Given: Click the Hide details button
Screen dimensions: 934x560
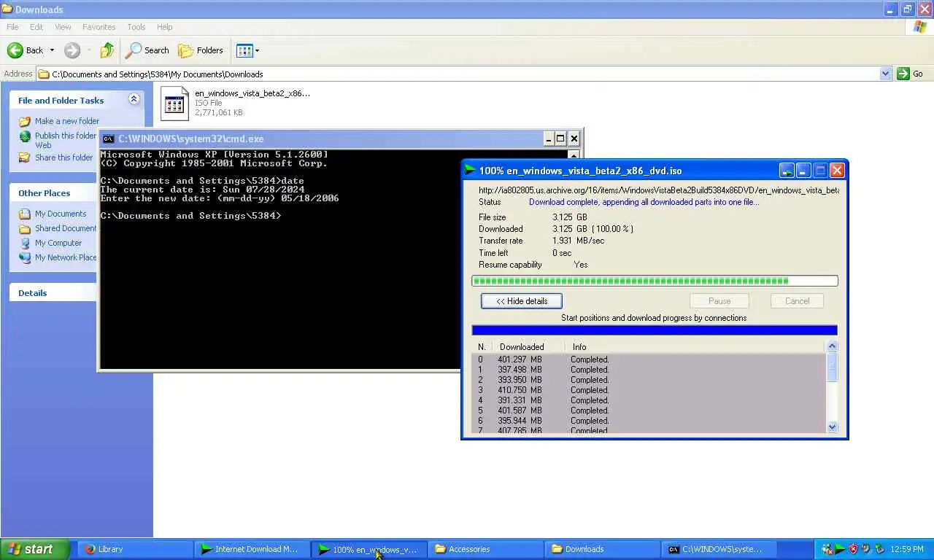Looking at the screenshot, I should tap(521, 301).
